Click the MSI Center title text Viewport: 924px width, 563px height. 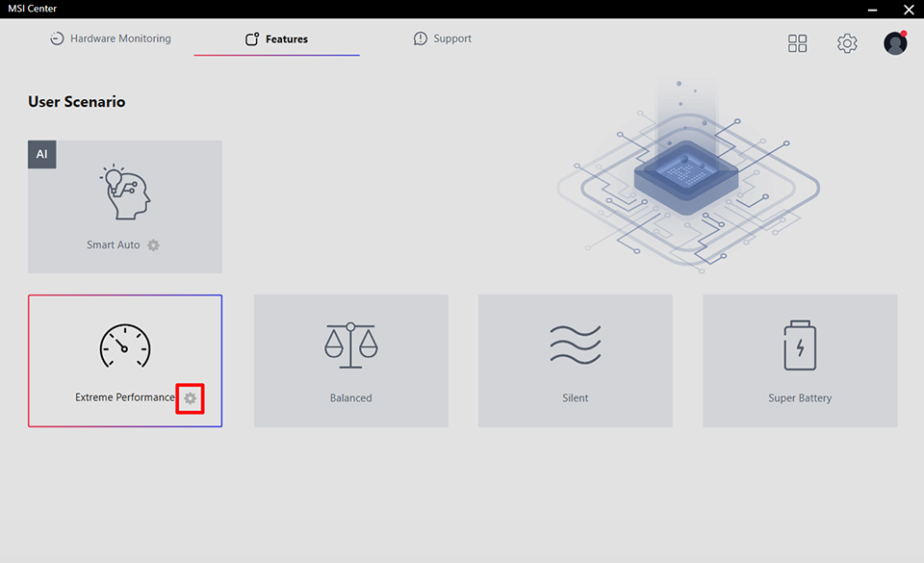(x=33, y=9)
